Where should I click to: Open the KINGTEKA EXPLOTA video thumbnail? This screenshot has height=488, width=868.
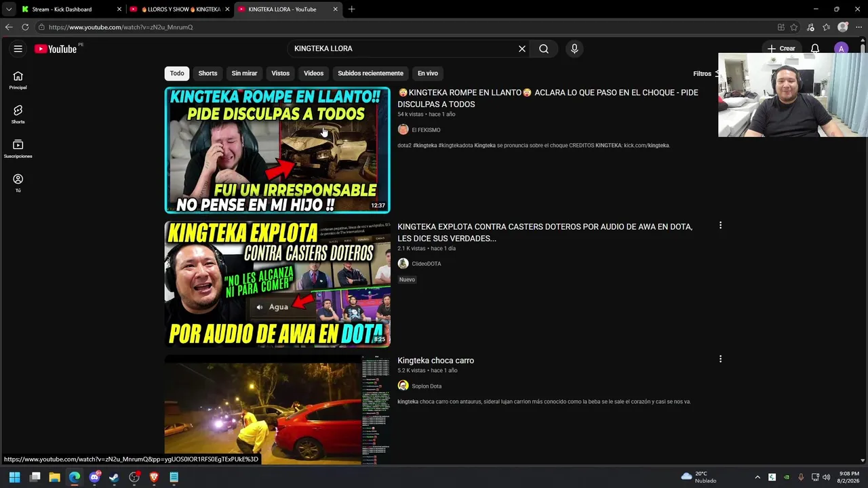tap(277, 284)
